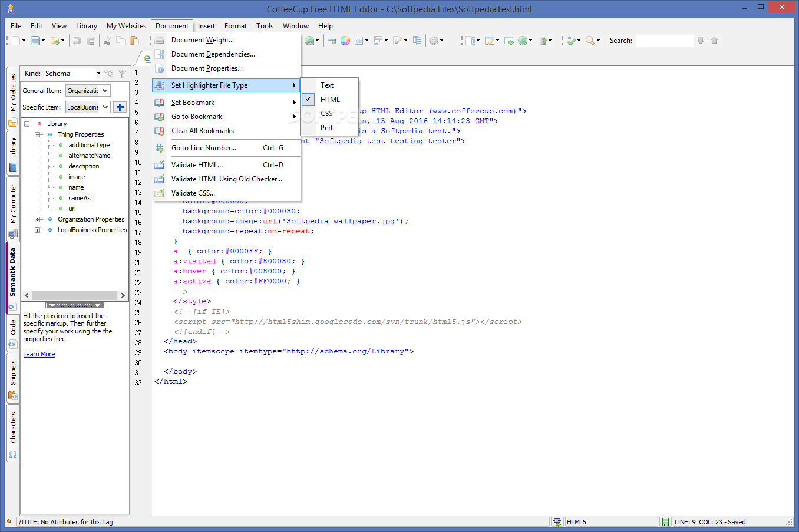Collapse Thing Properties tree node
This screenshot has width=799, height=532.
coord(38,134)
